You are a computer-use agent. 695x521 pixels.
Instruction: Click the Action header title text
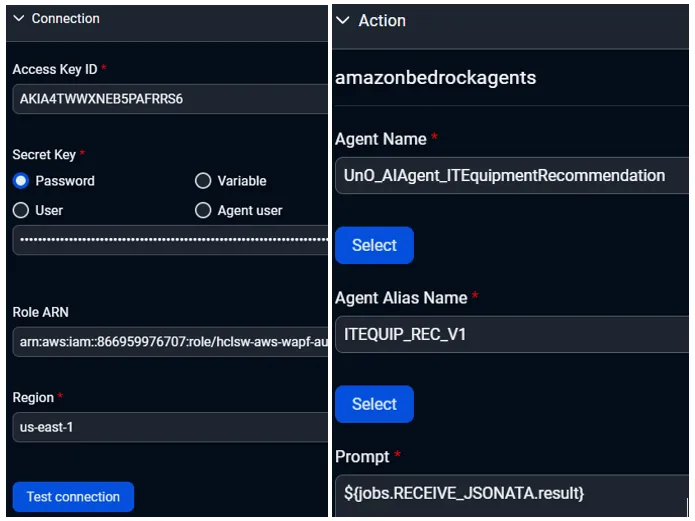382,20
